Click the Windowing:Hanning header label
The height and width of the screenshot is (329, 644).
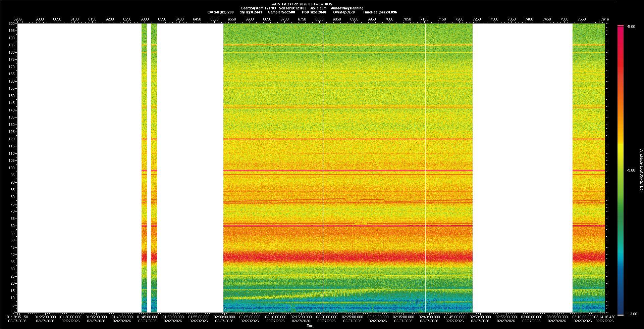tap(347, 8)
